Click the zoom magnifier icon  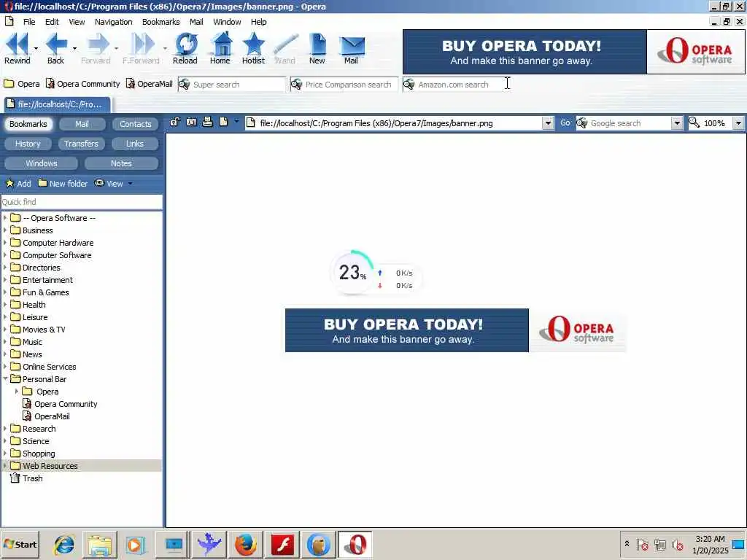tap(694, 122)
